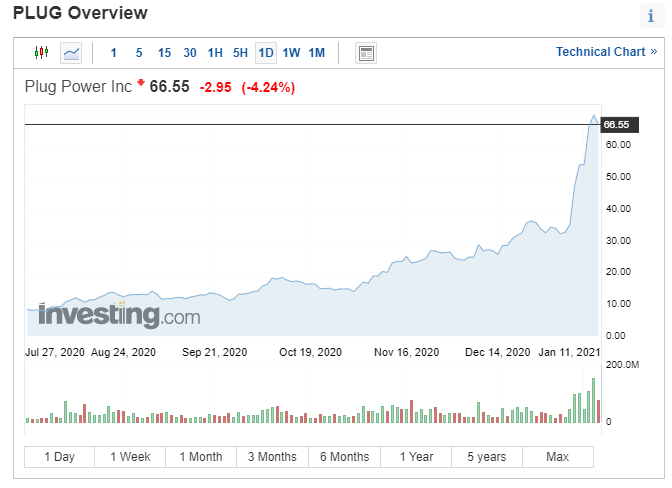
Task: Select the 5 minute interval
Action: tap(139, 53)
